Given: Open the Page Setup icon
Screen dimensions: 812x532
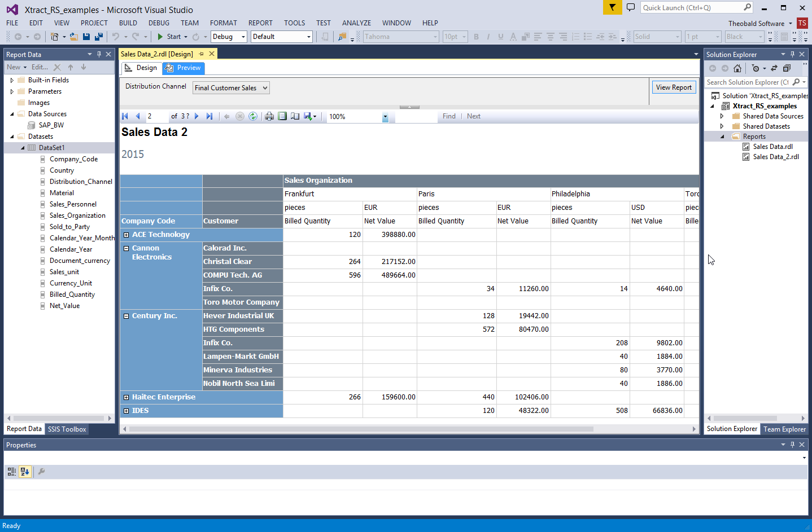Looking at the screenshot, I should pos(295,116).
